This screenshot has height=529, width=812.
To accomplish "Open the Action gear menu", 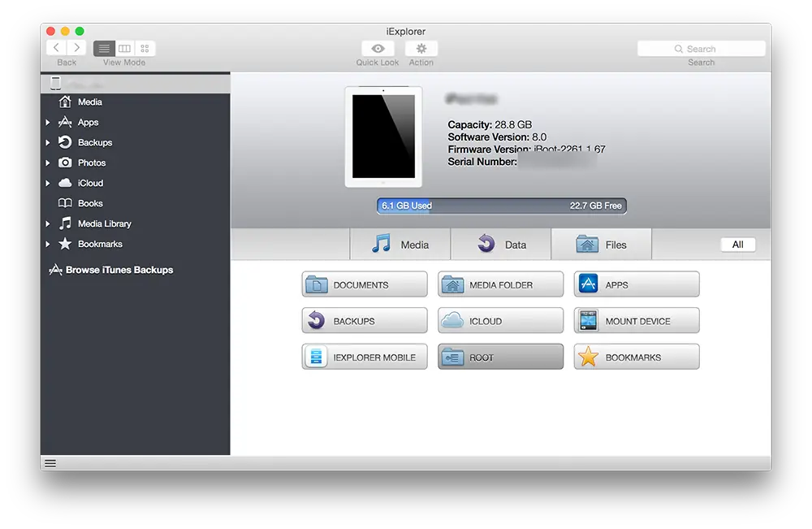I will [x=421, y=48].
